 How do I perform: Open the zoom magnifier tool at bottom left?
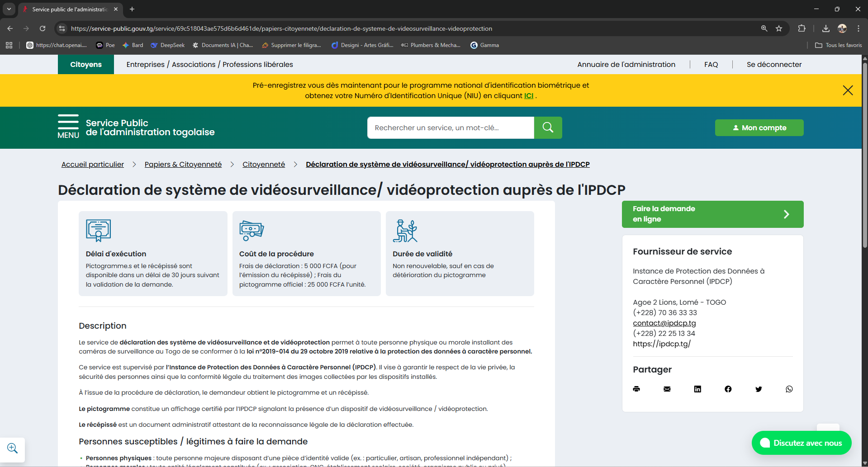point(12,448)
